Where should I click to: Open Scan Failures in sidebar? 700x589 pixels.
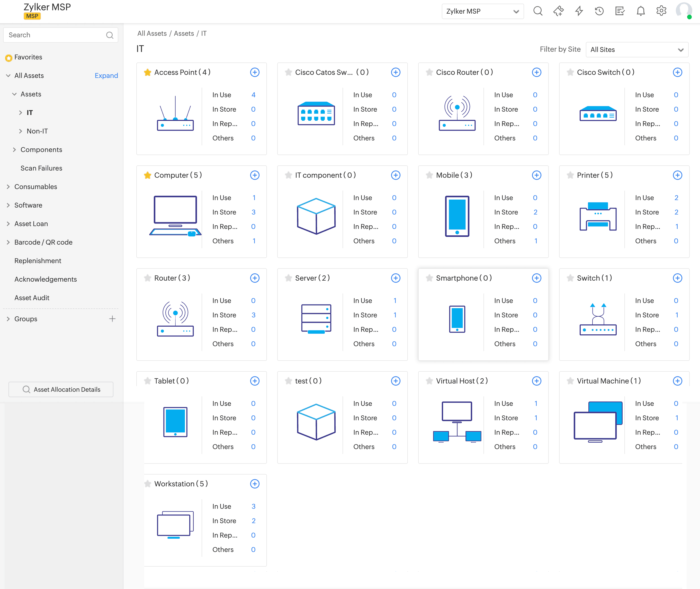[41, 168]
